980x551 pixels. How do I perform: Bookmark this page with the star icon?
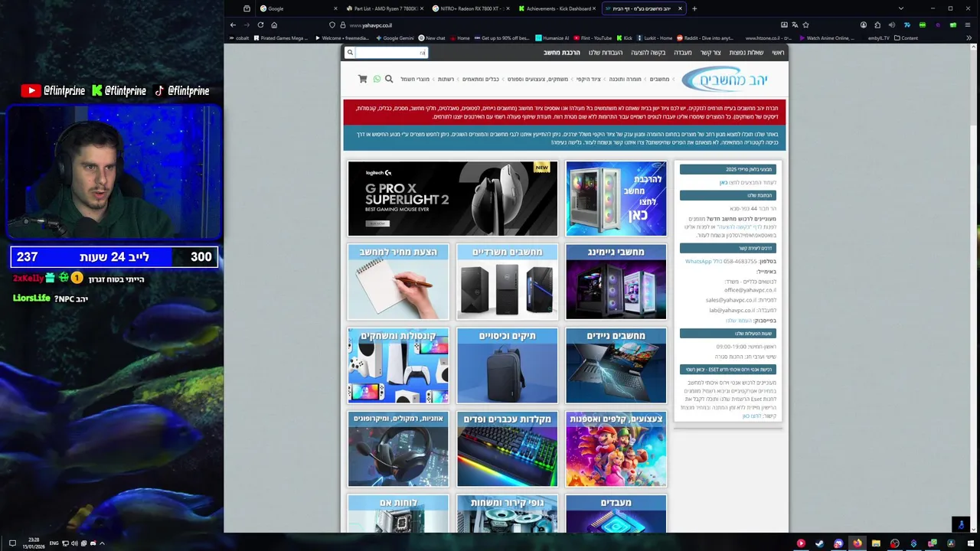tap(805, 25)
